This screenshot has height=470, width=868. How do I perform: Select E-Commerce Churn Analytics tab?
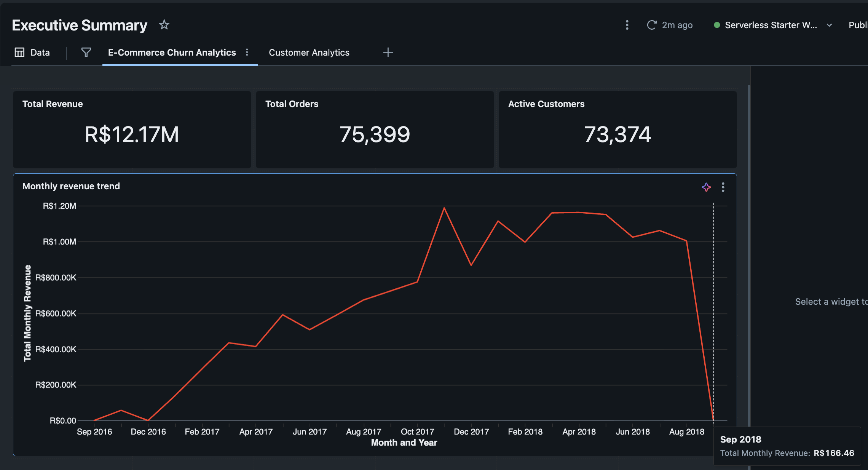coord(172,53)
